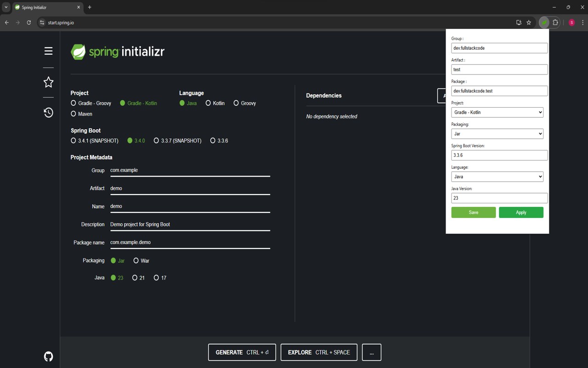Edit Artifact field demo
This screenshot has height=368, width=588.
pos(190,188)
